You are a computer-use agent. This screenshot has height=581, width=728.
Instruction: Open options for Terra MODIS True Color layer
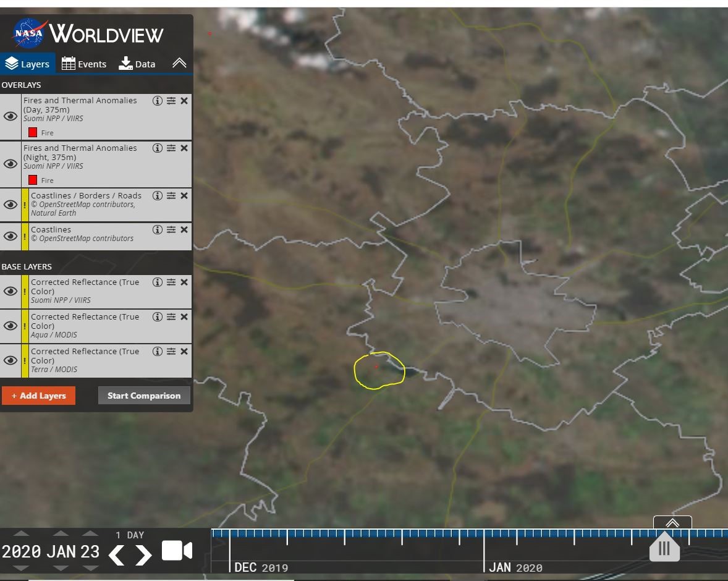(171, 352)
